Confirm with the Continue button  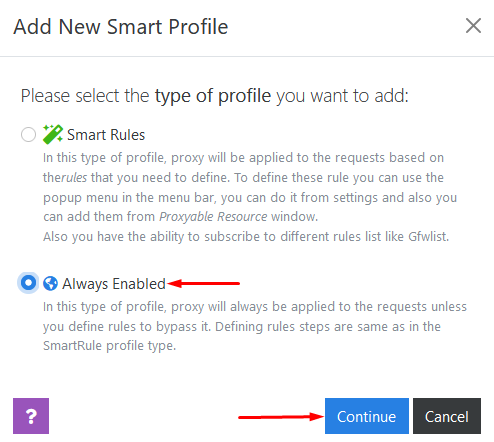click(367, 416)
